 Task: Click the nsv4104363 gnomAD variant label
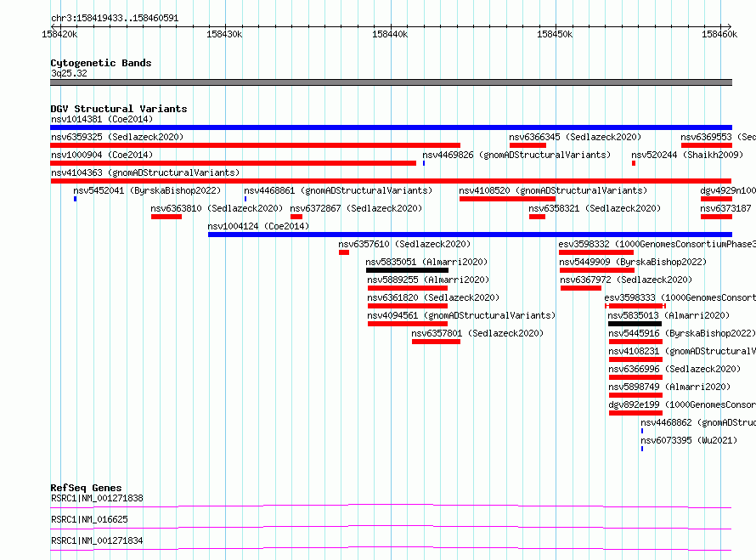(145, 173)
